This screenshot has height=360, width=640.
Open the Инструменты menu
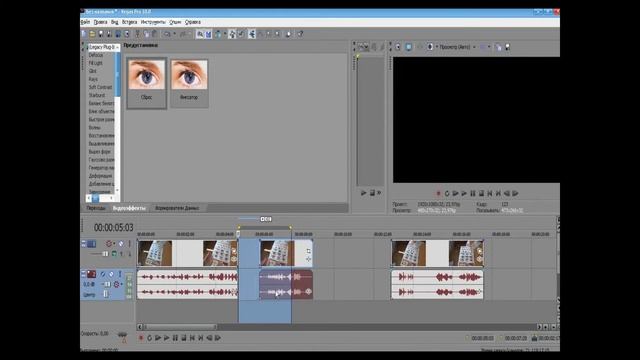pos(153,22)
